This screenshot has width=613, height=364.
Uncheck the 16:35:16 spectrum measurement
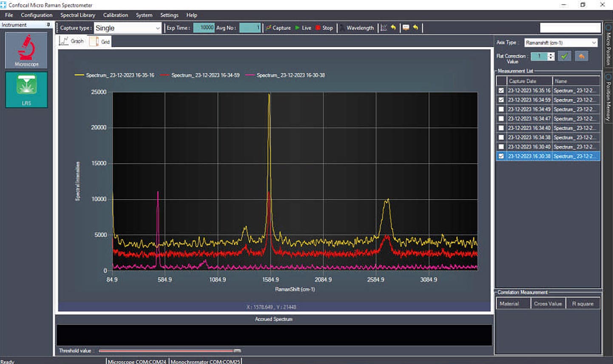tap(501, 90)
